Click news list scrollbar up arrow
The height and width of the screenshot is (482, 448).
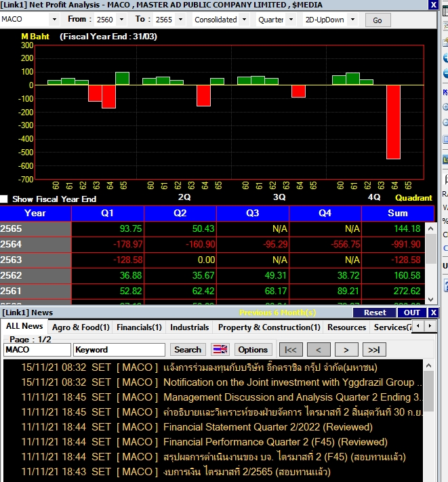coord(428,365)
